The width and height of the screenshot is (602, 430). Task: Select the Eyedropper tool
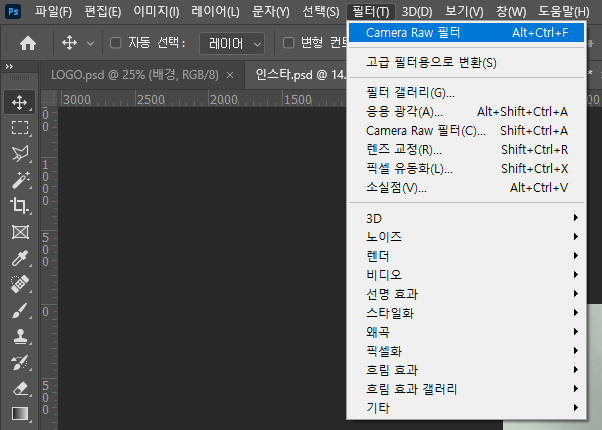(x=20, y=258)
